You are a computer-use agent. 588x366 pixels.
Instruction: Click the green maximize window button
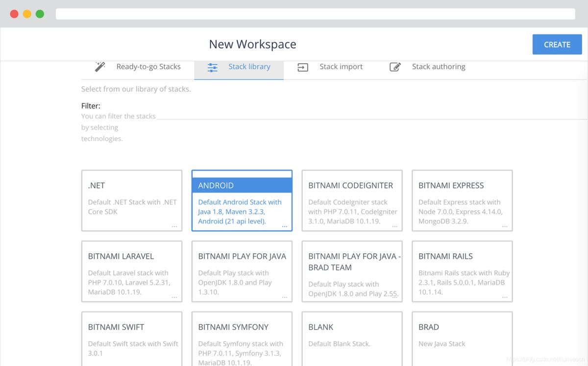(40, 14)
